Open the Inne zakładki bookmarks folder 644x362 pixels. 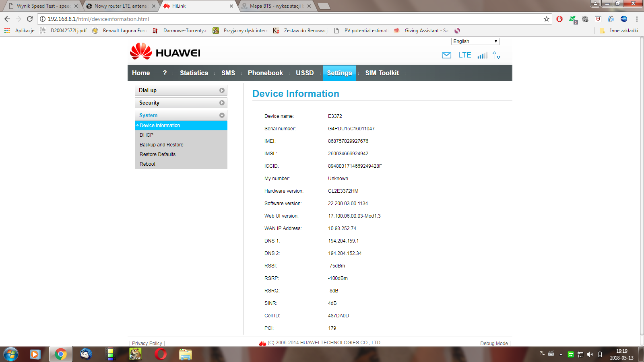(x=619, y=31)
